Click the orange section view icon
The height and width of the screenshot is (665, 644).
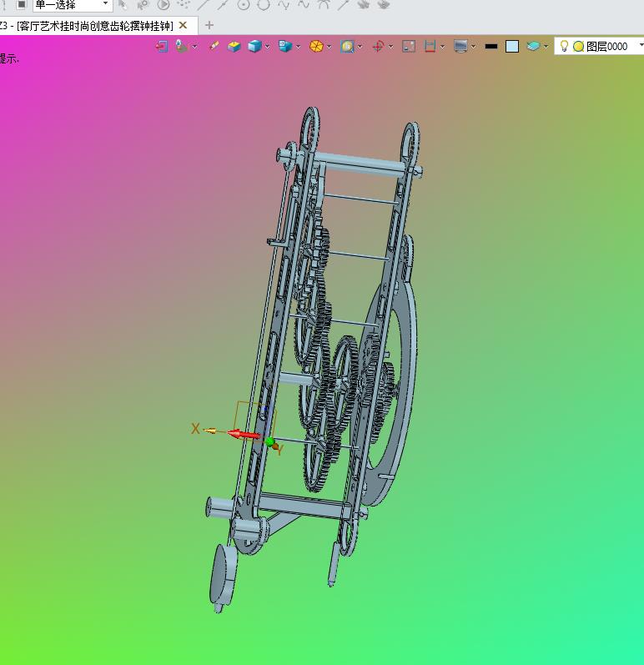coord(316,46)
